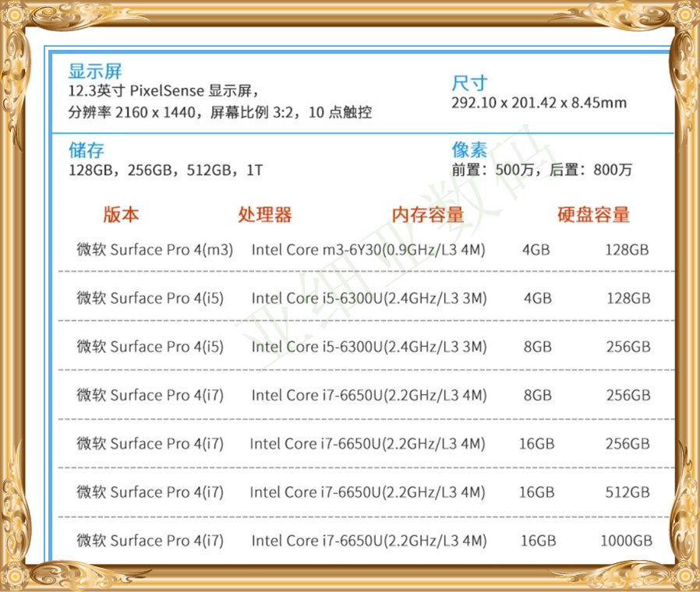Select Surface Pro 4(i7) in 16GB/256GB row

(150, 444)
